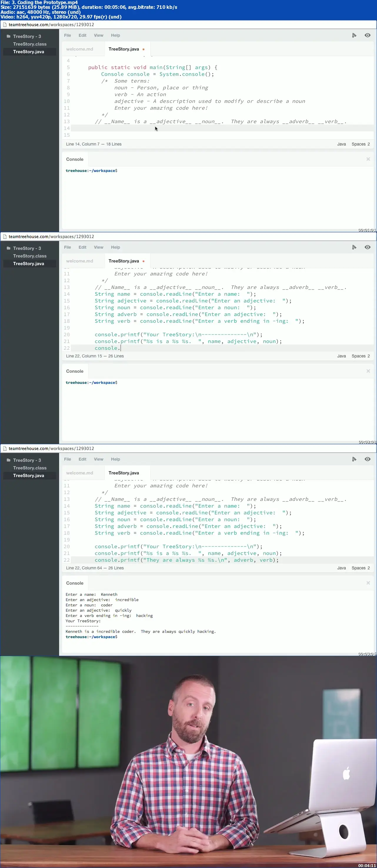Click the URL teamtreehouse.com/workspaces/1293012 in the 00:01:01 frame

51,25
